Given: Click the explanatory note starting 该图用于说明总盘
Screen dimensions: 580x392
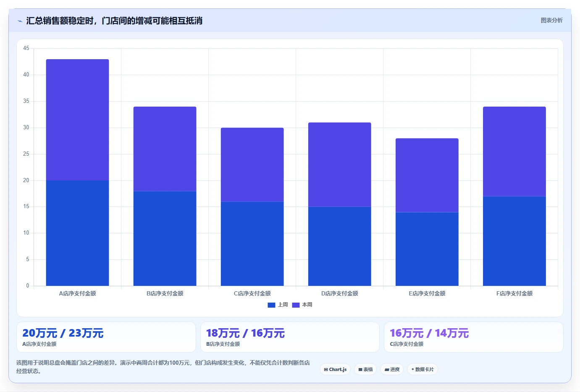Looking at the screenshot, I should 163,367.
